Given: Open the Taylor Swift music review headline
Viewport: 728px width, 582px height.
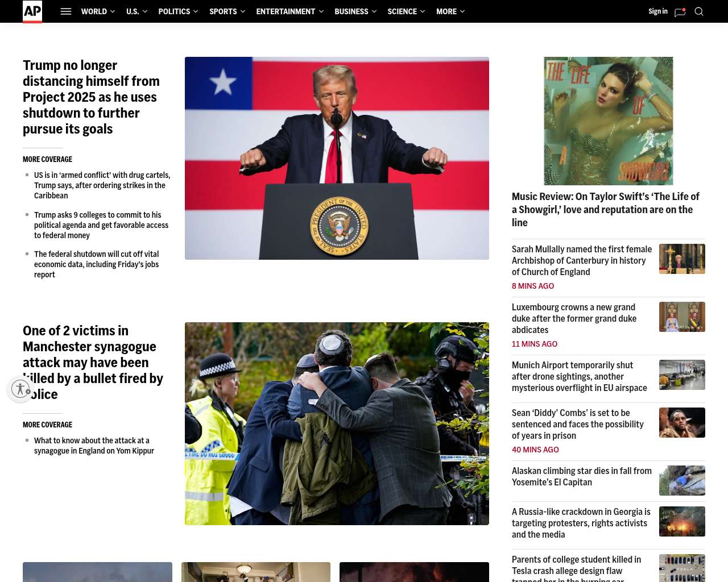Looking at the screenshot, I should pyautogui.click(x=606, y=210).
